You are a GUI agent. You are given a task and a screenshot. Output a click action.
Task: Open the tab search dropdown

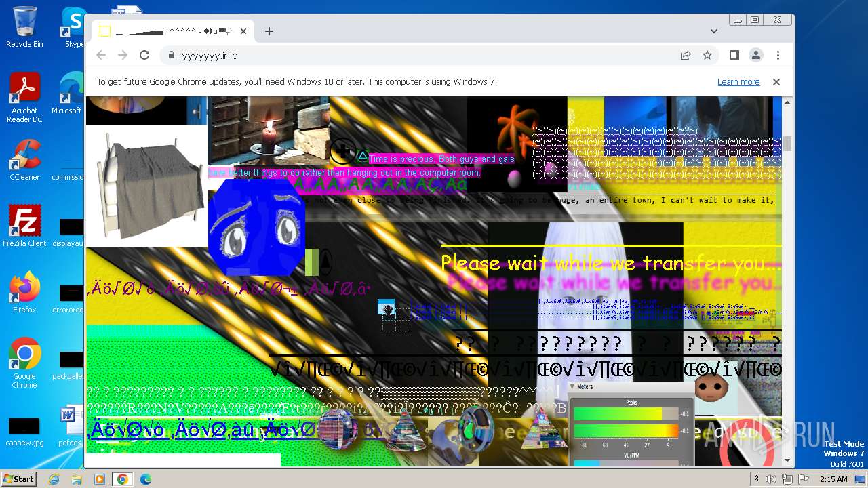(714, 31)
